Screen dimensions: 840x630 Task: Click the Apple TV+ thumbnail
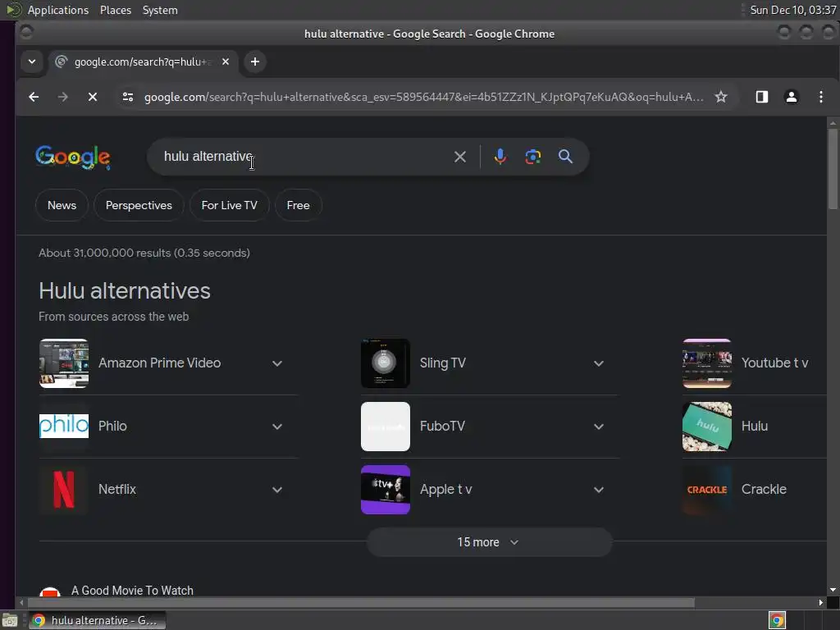tap(386, 490)
